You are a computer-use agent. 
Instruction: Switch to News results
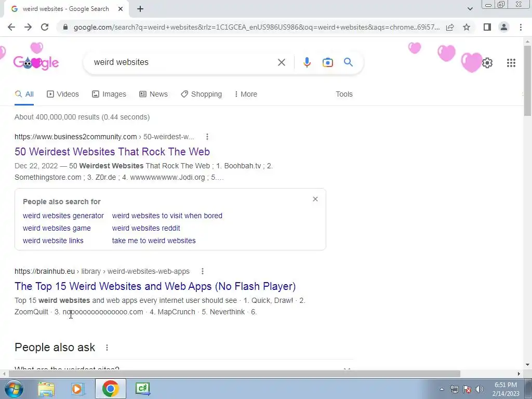pos(153,95)
